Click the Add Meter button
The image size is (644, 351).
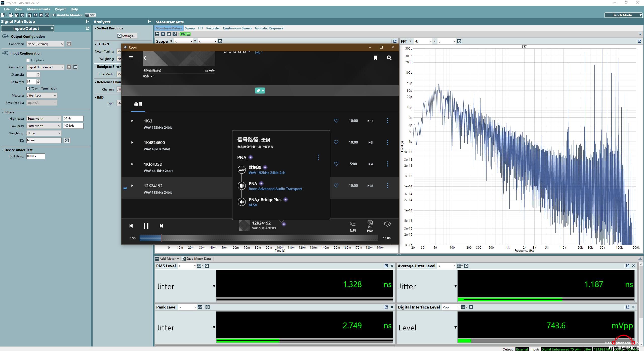(167, 258)
